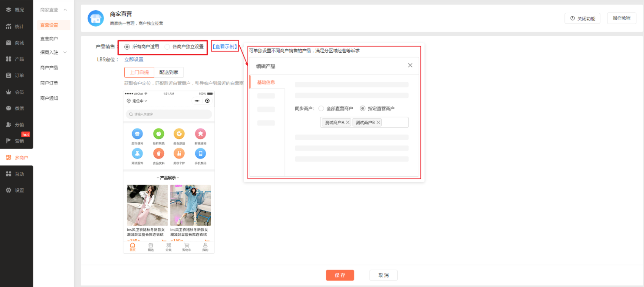Open the 定位中 location dropdown in preview

pos(137,101)
